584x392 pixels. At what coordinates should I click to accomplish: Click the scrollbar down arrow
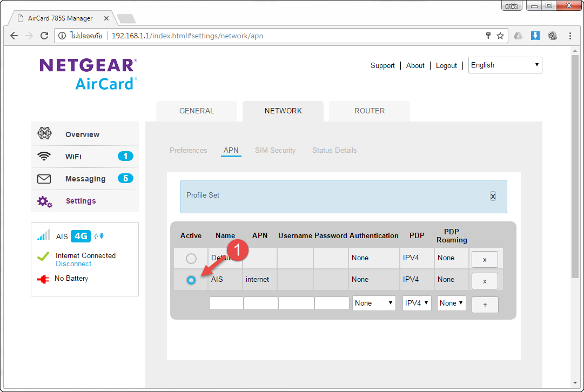tap(575, 383)
